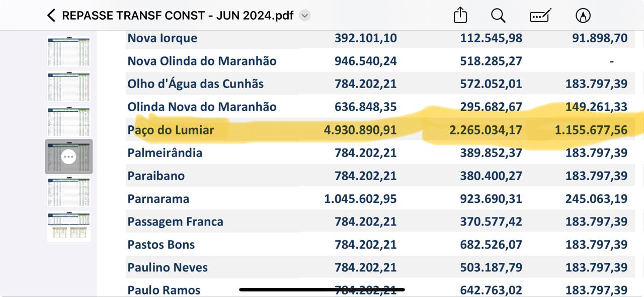Tap the back chevron to leave the PDF
Image resolution: width=644 pixels, height=297 pixels.
pos(51,16)
